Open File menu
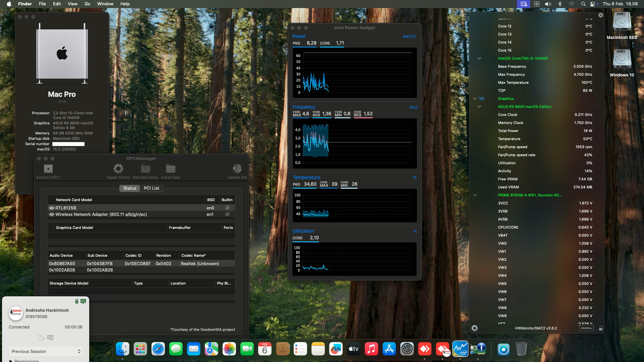The width and height of the screenshot is (644, 362). click(42, 4)
